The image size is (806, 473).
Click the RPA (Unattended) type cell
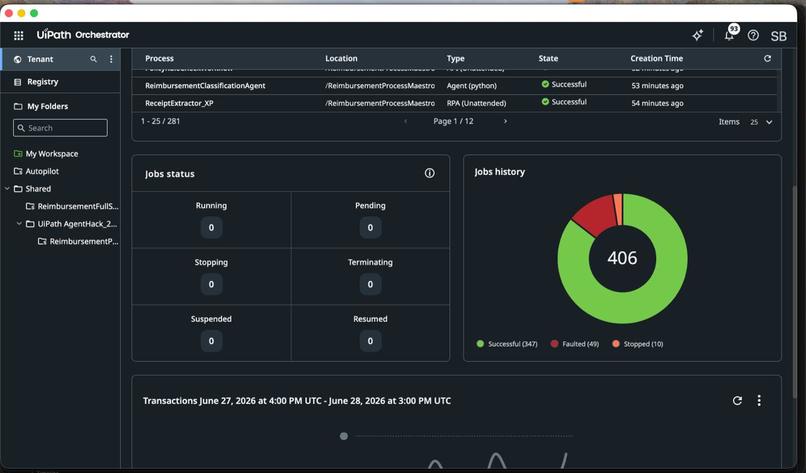476,103
